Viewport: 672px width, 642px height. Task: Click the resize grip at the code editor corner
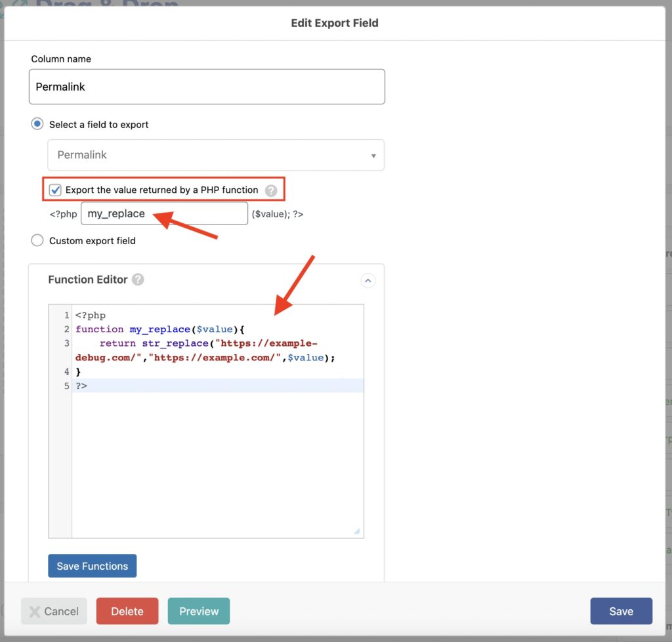(358, 530)
